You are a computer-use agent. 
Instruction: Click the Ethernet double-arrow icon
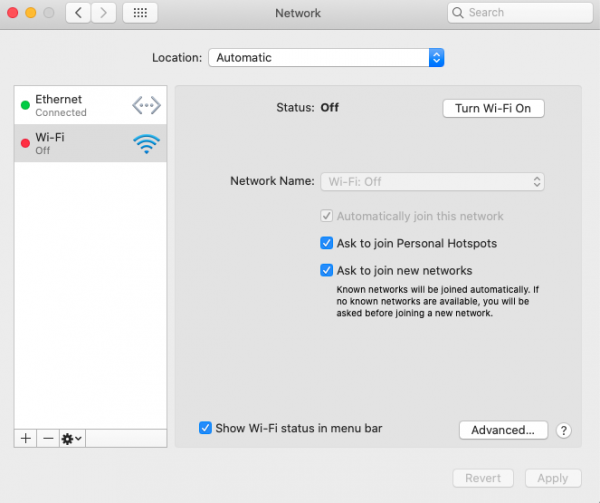(147, 105)
